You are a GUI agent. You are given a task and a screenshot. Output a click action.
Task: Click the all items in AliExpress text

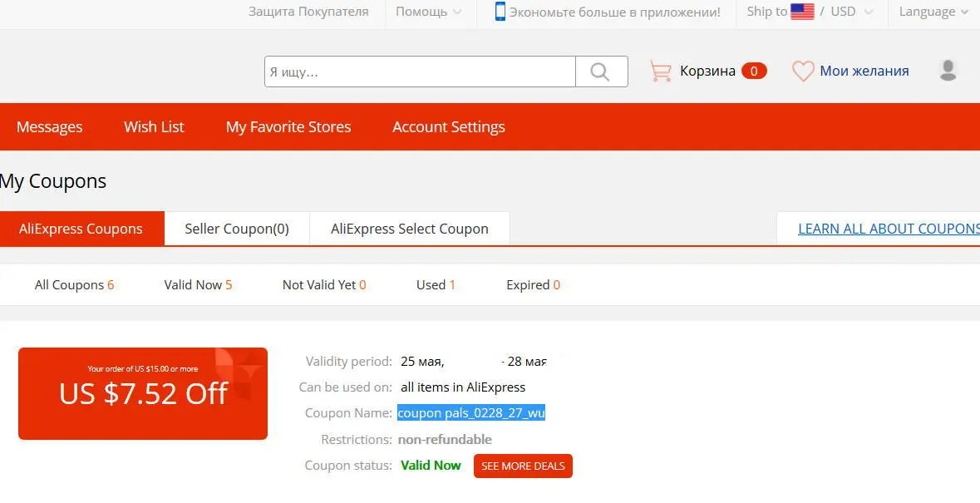coord(463,387)
